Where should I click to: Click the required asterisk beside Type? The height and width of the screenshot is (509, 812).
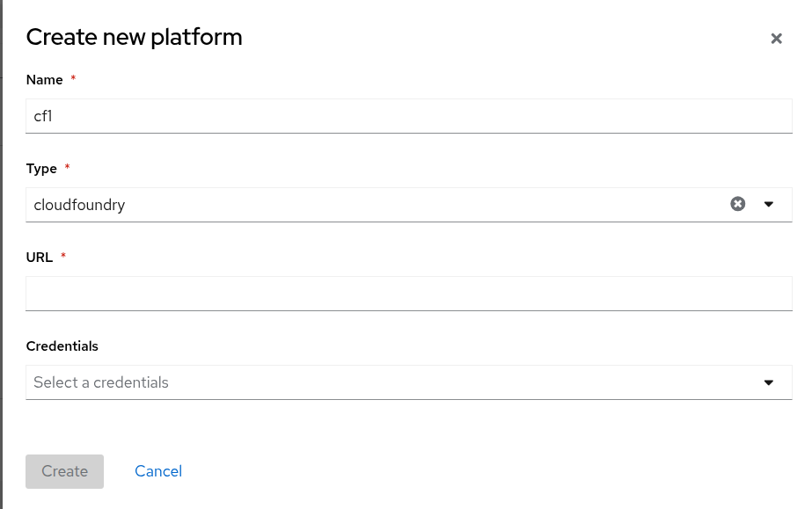click(x=67, y=168)
